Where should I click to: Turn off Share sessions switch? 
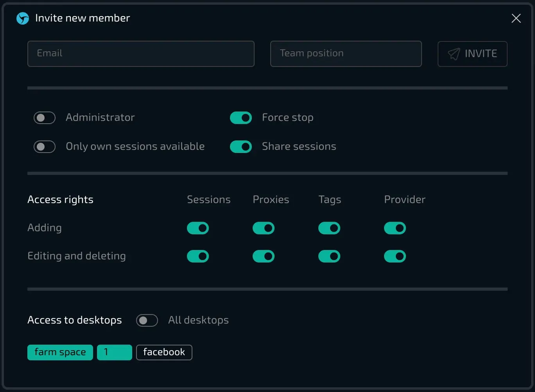point(241,147)
